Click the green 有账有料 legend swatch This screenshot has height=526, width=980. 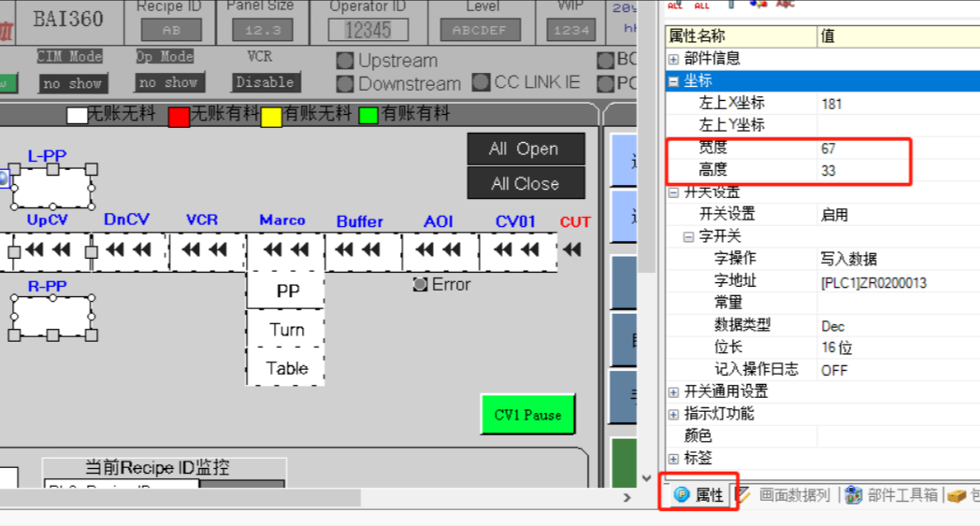click(x=368, y=116)
